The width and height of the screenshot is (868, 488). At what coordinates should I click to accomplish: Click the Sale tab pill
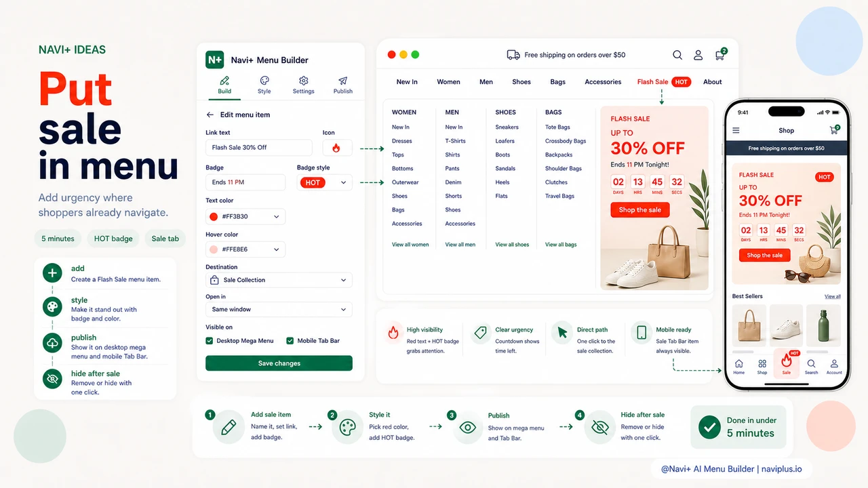165,239
